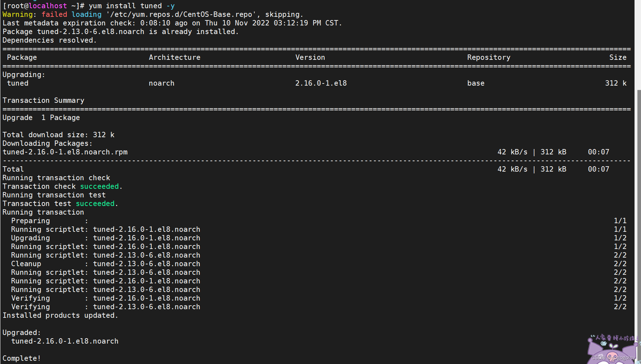Screen dimensions: 641x364
Task: Click the 312 k download size text
Action: [103, 135]
